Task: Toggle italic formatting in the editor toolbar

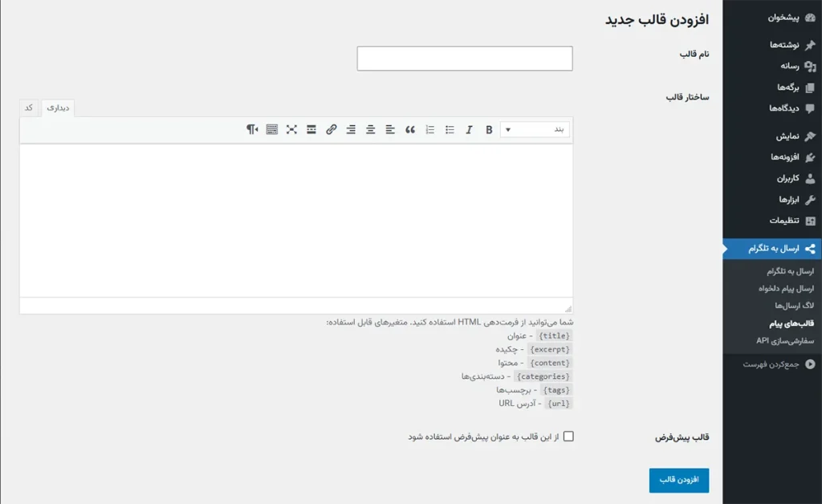Action: [x=469, y=129]
